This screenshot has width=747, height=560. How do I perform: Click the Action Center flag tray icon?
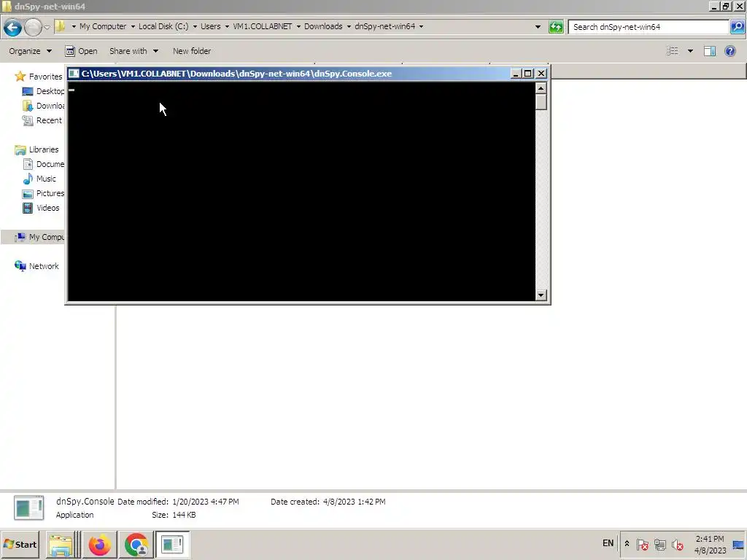point(642,544)
